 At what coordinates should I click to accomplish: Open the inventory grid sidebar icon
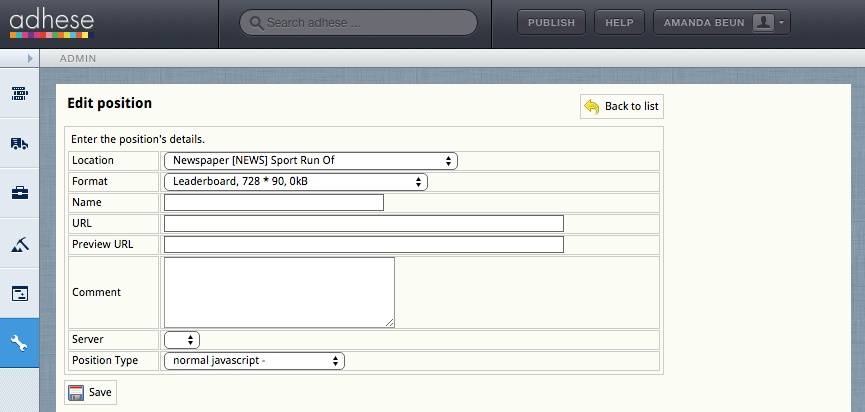coord(19,93)
